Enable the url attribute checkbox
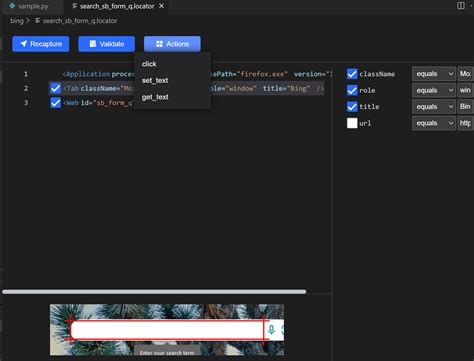This screenshot has width=474, height=361. pyautogui.click(x=352, y=123)
